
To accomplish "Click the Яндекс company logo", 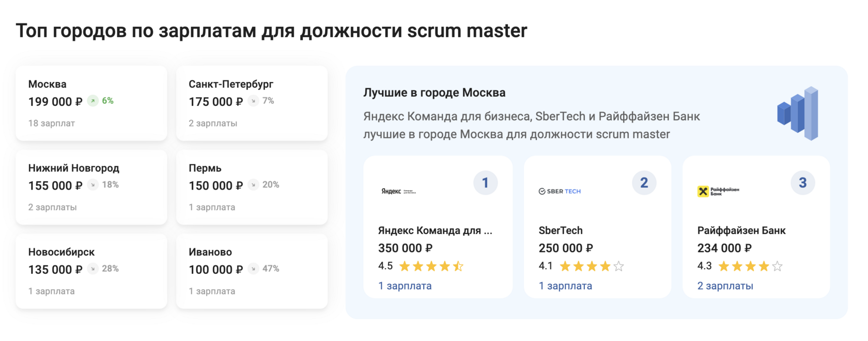I will coord(398,191).
